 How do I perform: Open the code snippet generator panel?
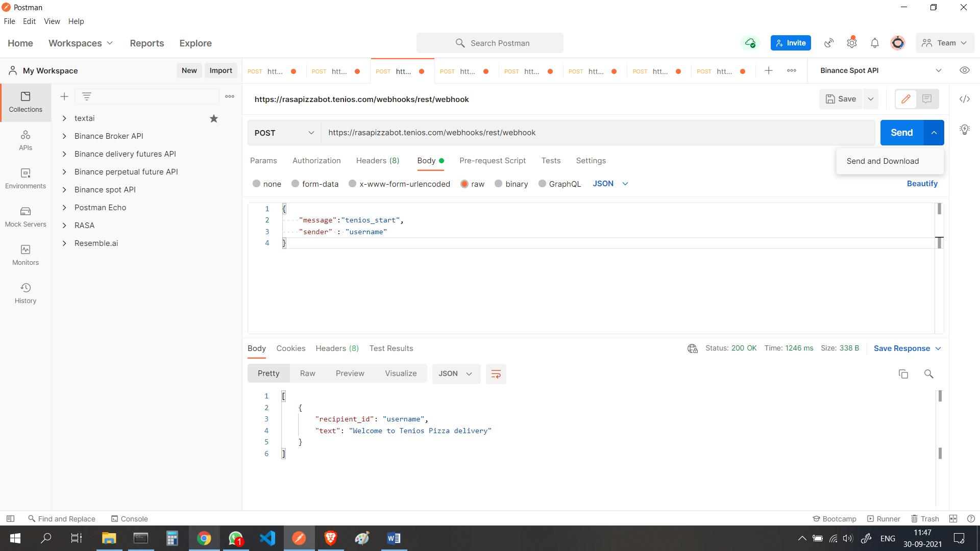coord(965,99)
